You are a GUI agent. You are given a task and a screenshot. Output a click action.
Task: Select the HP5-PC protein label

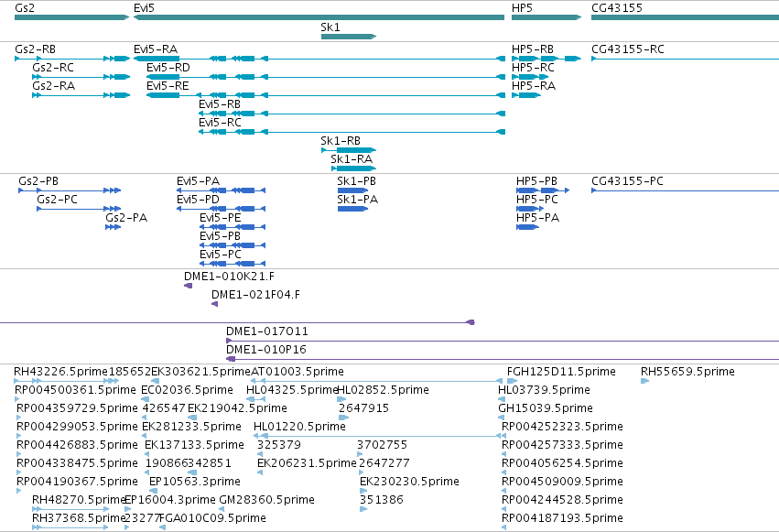click(x=537, y=200)
